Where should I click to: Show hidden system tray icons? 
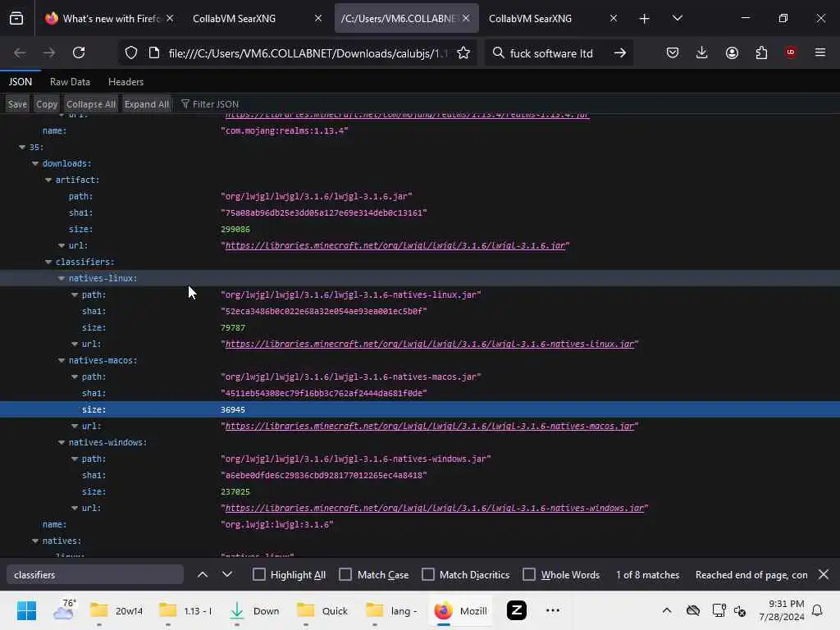point(666,610)
